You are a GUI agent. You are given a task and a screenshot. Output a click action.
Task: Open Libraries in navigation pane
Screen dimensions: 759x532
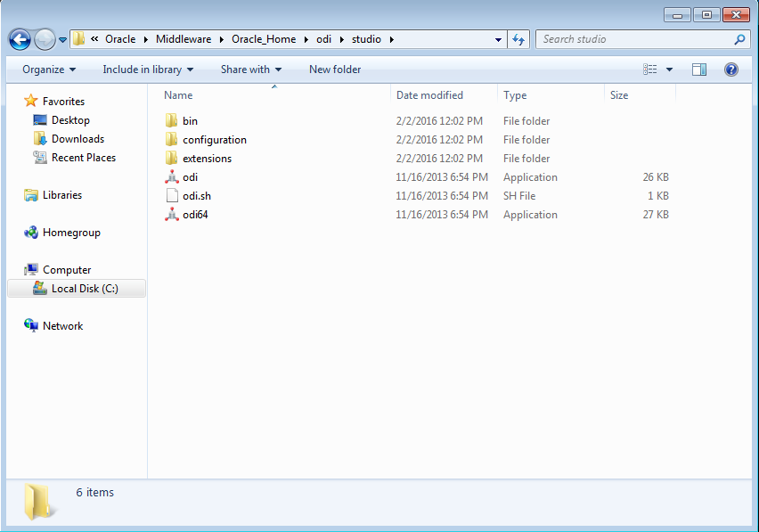pos(62,195)
